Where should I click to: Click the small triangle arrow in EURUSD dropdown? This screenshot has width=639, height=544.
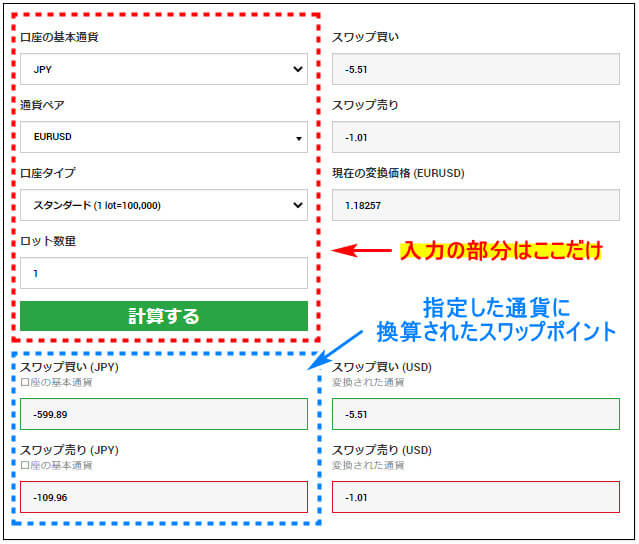(x=299, y=139)
